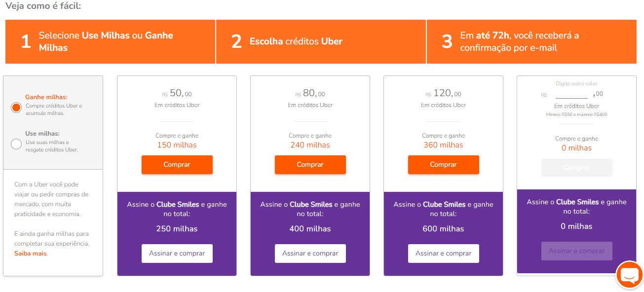644x292 pixels.
Task: Click the custom value input field
Action: pyautogui.click(x=571, y=94)
